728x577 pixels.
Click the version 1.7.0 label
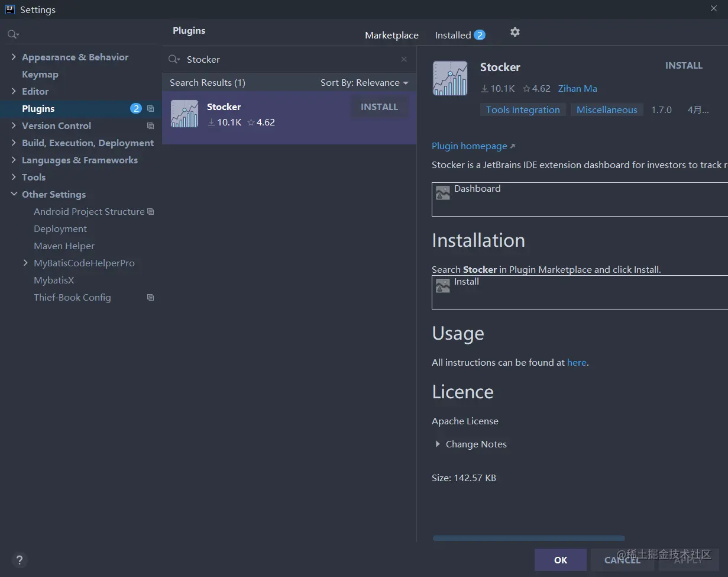click(x=662, y=110)
